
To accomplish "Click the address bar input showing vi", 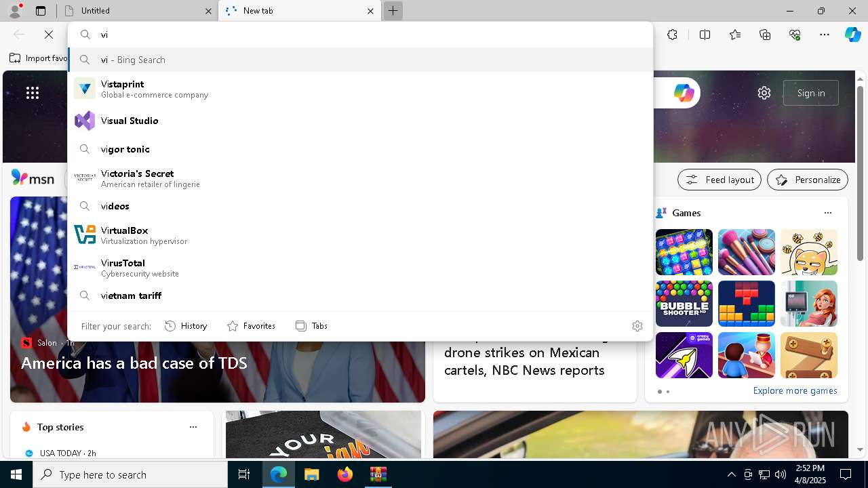I will tap(361, 35).
